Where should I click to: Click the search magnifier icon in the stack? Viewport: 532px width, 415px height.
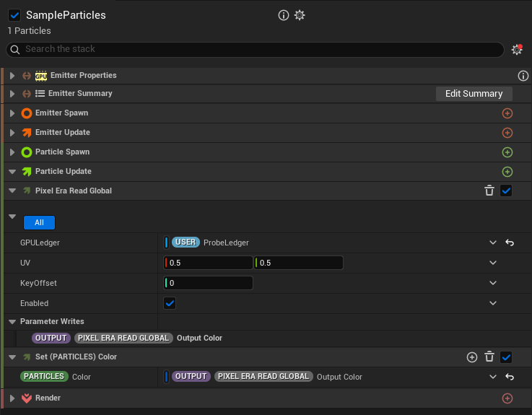click(15, 50)
